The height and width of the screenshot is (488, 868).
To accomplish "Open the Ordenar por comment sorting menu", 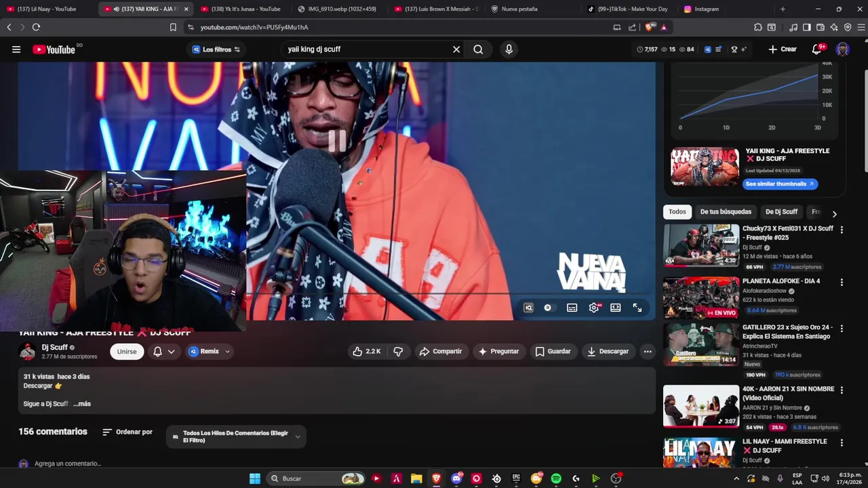I will pos(127,432).
